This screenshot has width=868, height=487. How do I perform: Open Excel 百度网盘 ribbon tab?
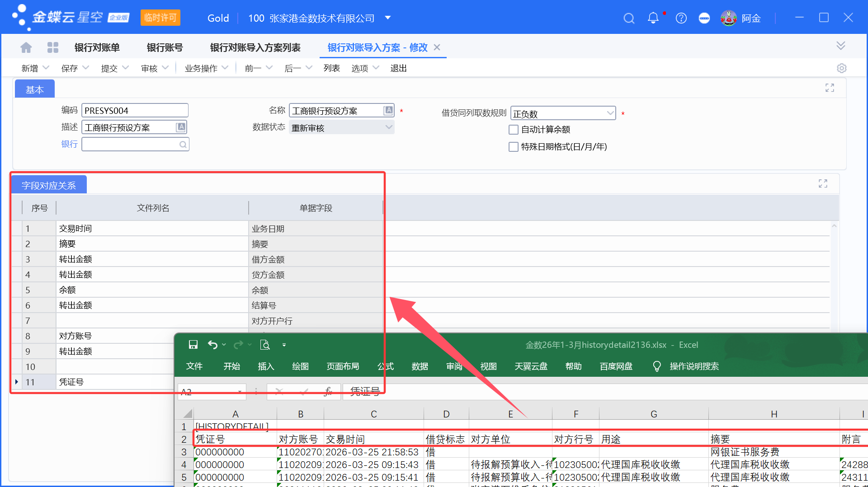(616, 366)
